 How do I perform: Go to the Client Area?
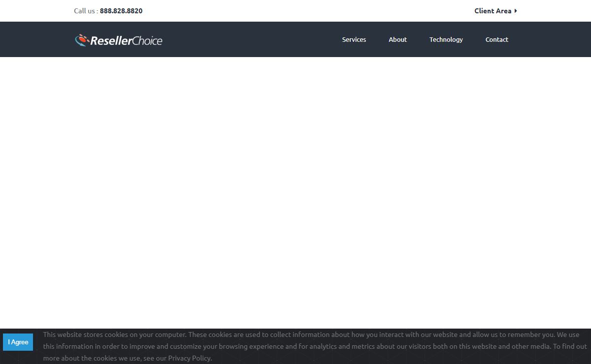(x=493, y=11)
